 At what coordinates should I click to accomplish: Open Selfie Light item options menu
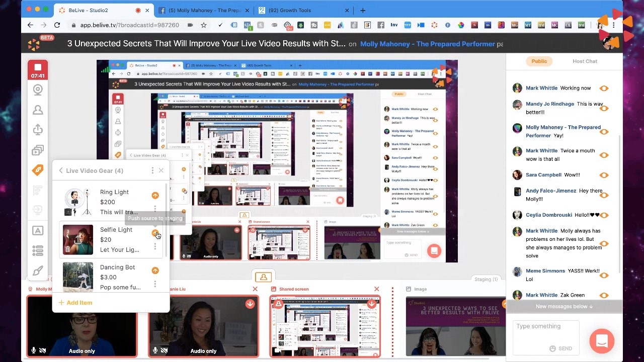point(155,246)
